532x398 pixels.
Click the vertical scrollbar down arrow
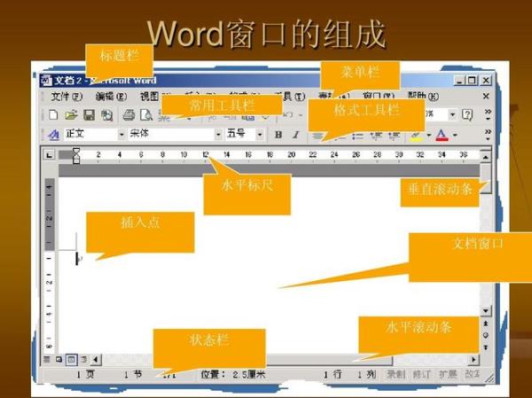[486, 311]
